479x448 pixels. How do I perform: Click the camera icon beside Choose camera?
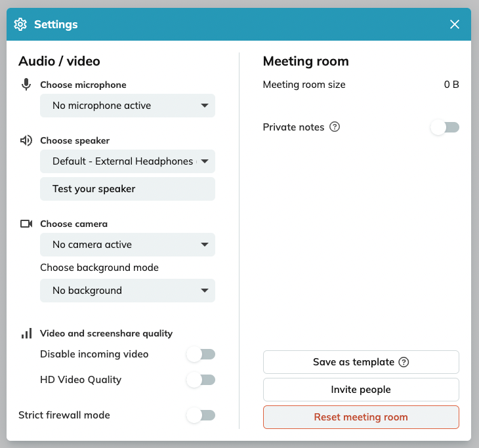26,224
